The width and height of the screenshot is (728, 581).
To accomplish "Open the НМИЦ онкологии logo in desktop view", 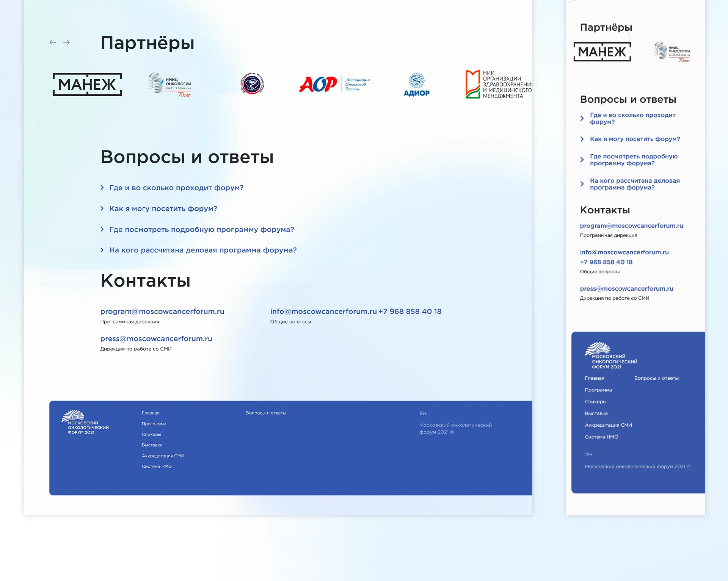I will point(170,85).
